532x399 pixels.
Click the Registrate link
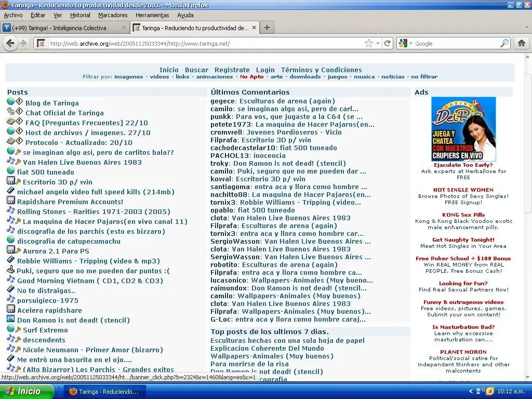pos(232,70)
